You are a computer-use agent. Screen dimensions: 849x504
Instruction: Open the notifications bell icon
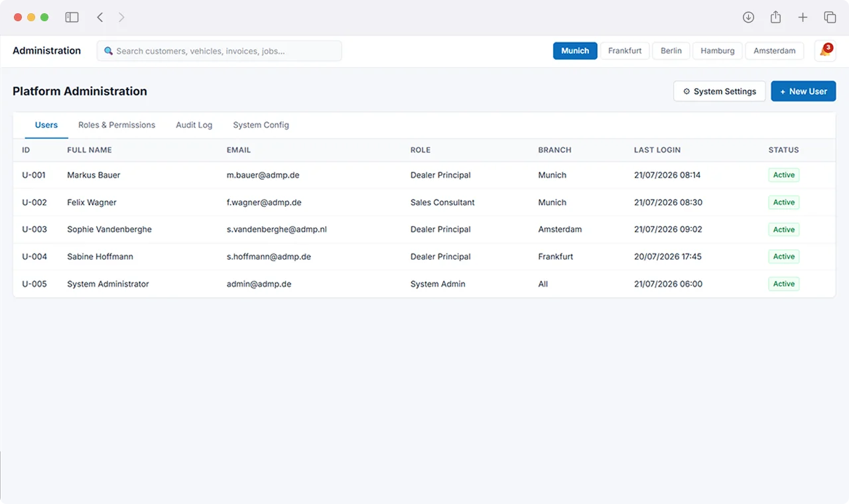(x=825, y=51)
